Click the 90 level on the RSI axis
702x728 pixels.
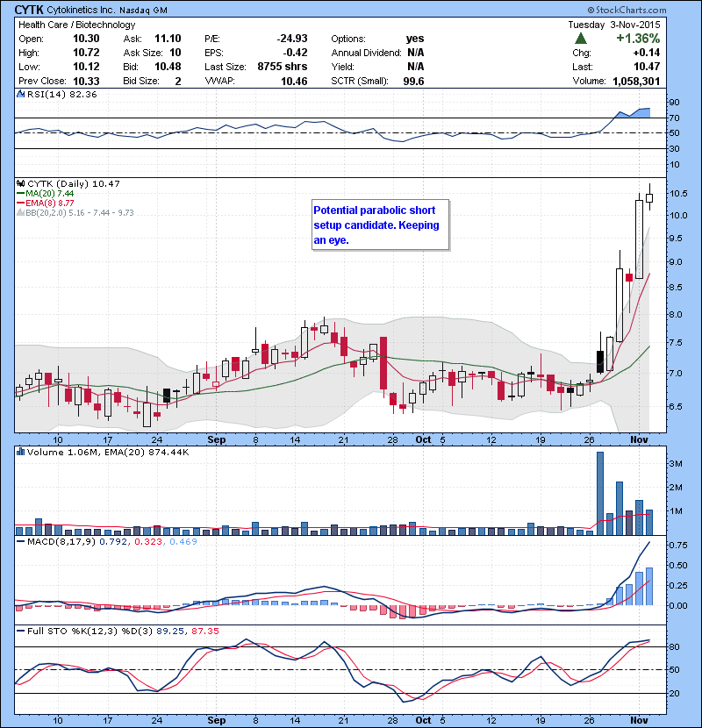click(x=674, y=102)
